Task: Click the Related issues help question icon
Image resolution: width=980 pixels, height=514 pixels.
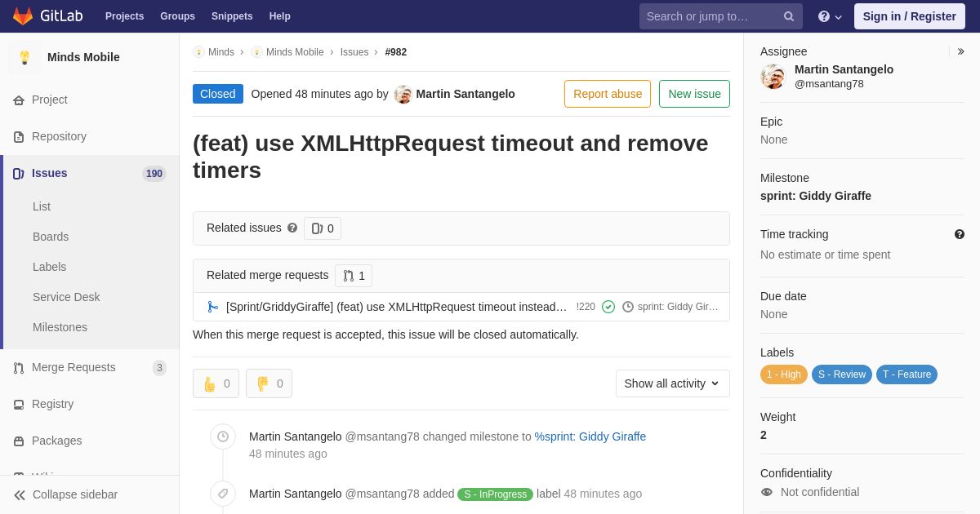Action: (x=292, y=228)
